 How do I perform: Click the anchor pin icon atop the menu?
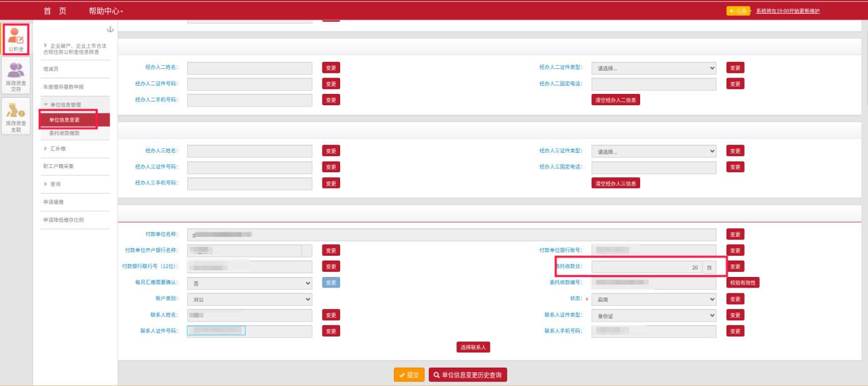[111, 29]
